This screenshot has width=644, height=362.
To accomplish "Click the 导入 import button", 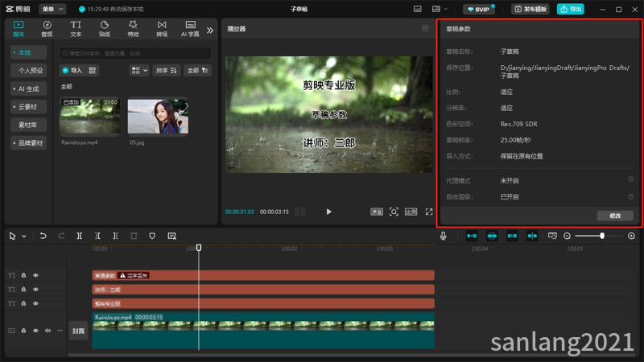I will click(x=72, y=71).
